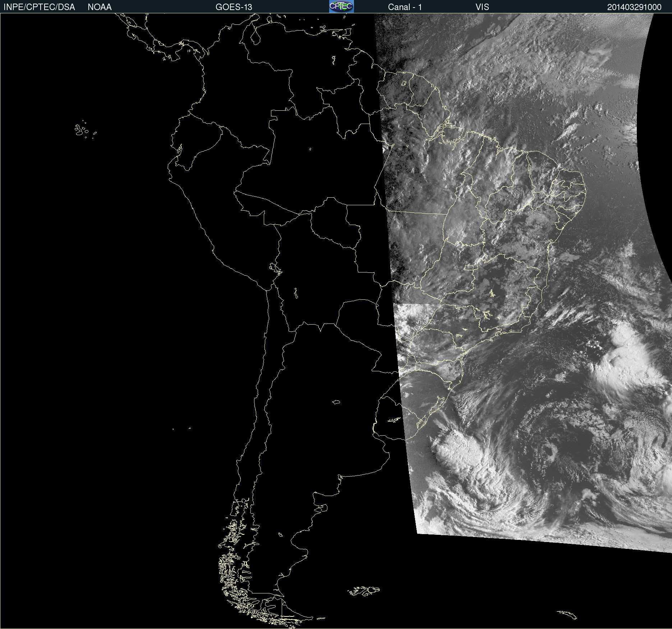The width and height of the screenshot is (672, 629).
Task: Click the INPE/CPTEC/DSA header text
Action: [x=39, y=7]
